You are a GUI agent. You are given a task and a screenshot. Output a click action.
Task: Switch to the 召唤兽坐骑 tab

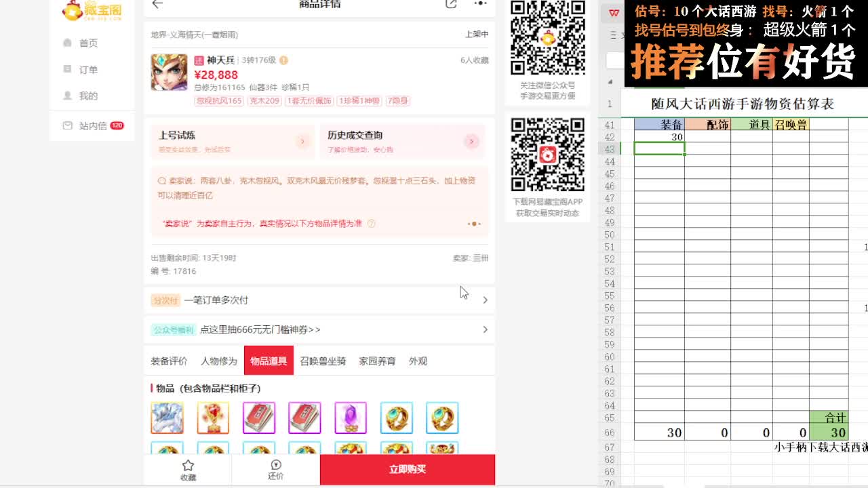(x=321, y=361)
